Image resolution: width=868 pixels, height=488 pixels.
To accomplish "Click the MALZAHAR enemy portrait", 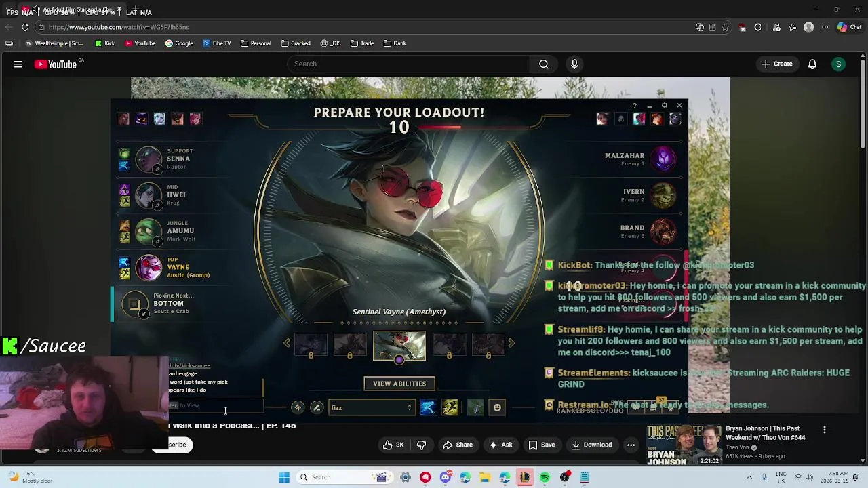I will [x=663, y=159].
